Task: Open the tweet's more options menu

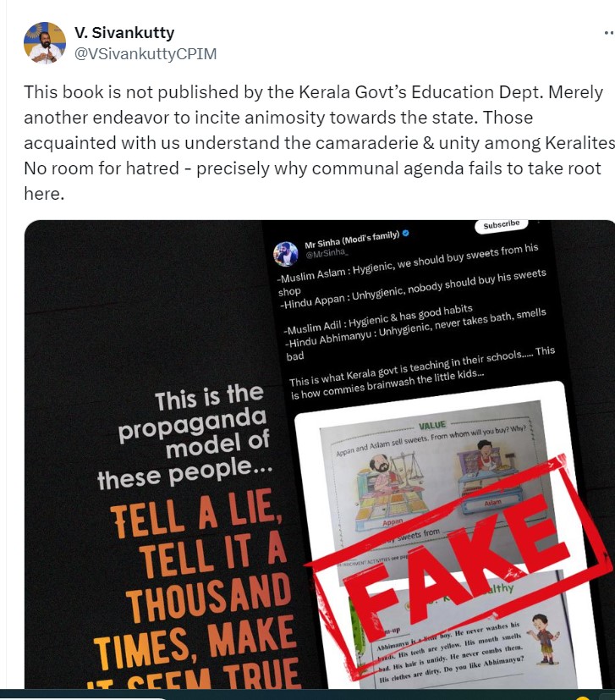Action: (x=609, y=33)
